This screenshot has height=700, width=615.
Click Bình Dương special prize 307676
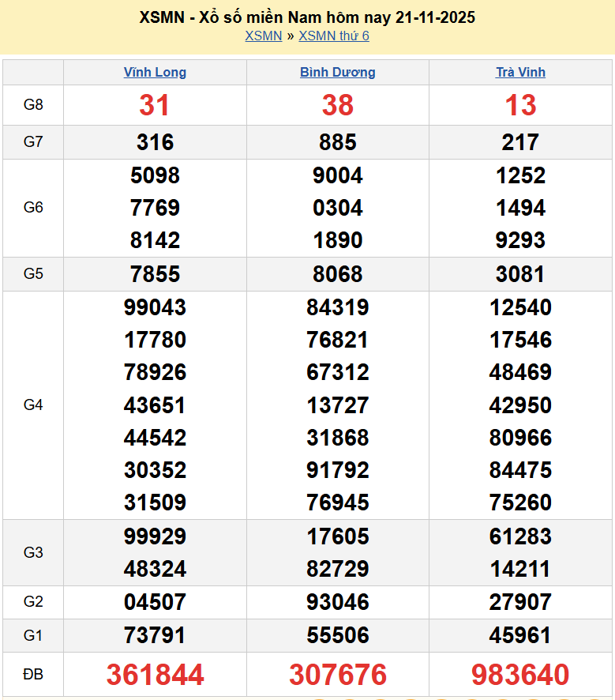[338, 675]
